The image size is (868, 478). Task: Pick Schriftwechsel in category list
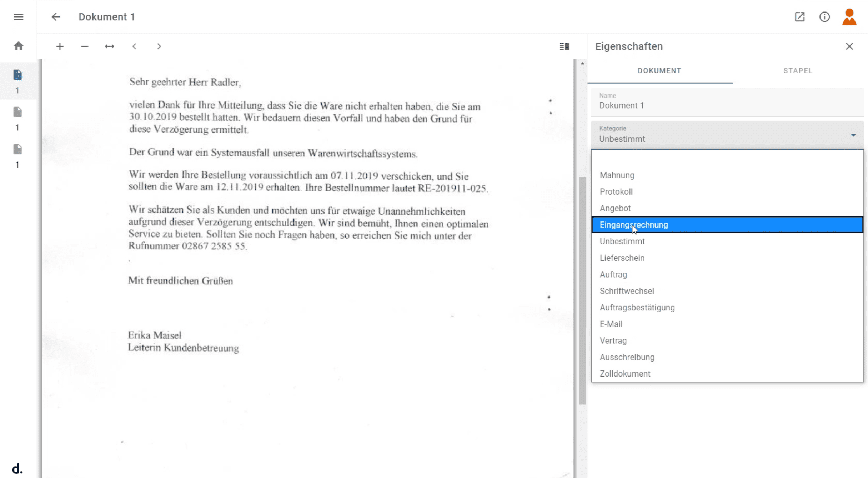tap(727, 291)
